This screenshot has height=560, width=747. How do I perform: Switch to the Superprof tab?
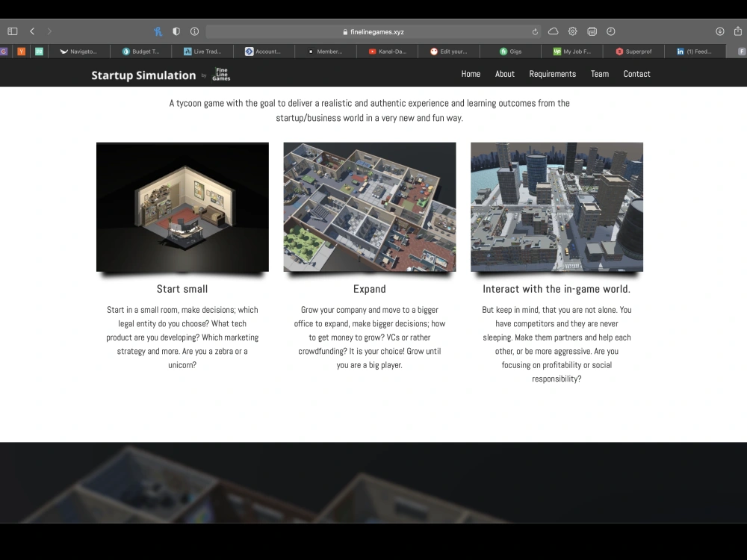(633, 52)
